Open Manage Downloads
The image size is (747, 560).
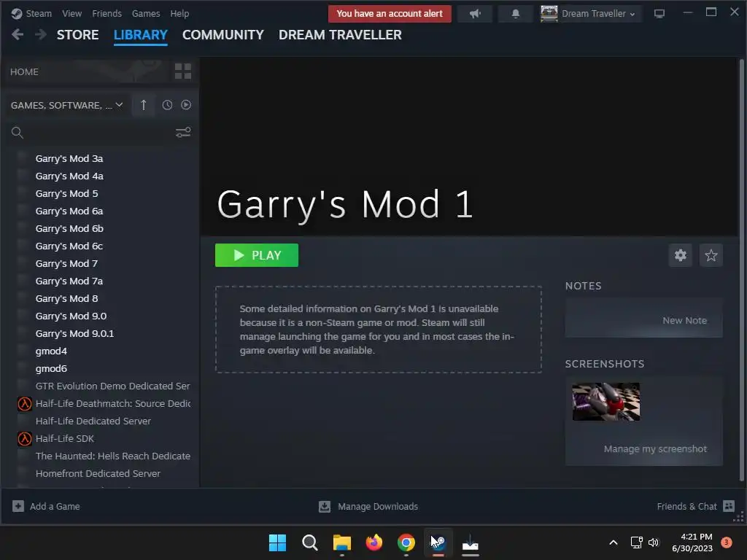368,507
